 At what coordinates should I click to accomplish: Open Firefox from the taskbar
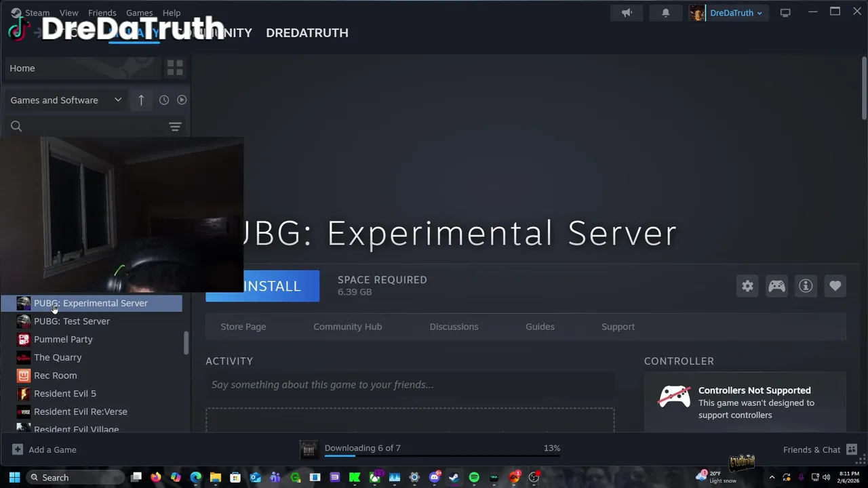[x=156, y=478]
